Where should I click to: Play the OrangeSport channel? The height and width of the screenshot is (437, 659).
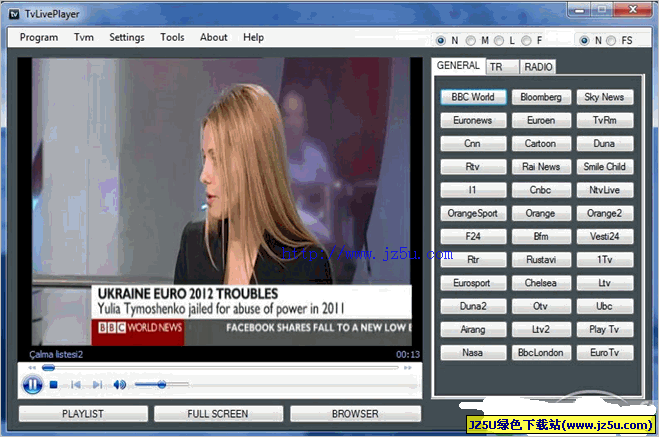point(473,213)
